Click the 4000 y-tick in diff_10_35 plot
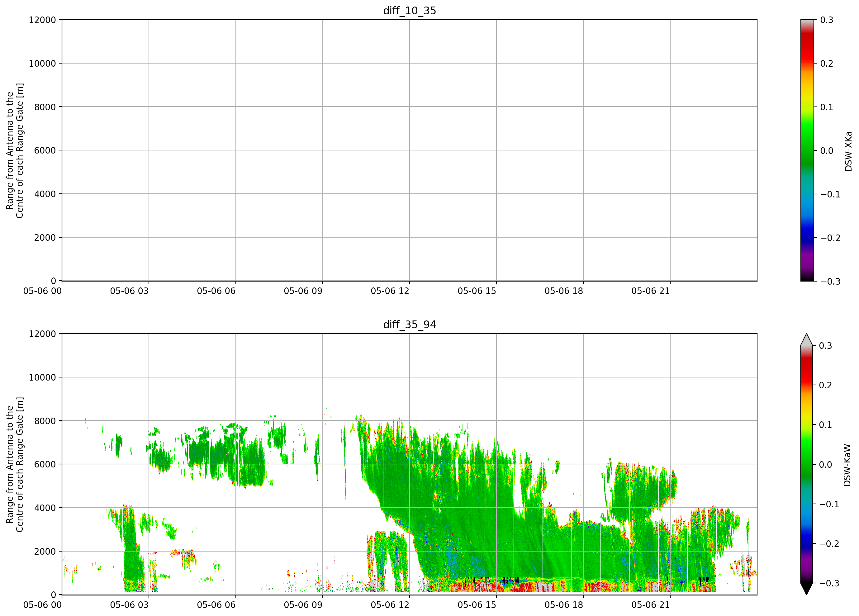Viewport: 859px width, 616px height. click(x=45, y=194)
